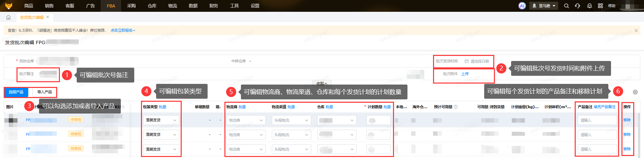Open the 设置 menu
Image resolution: width=644 pixels, height=158 pixels.
click(x=255, y=6)
